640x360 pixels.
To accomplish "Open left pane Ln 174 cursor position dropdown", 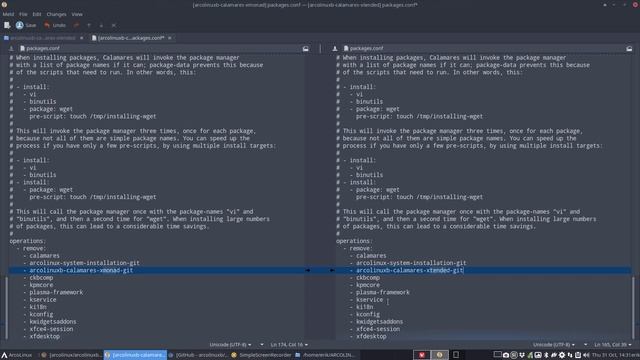I will tap(289, 345).
